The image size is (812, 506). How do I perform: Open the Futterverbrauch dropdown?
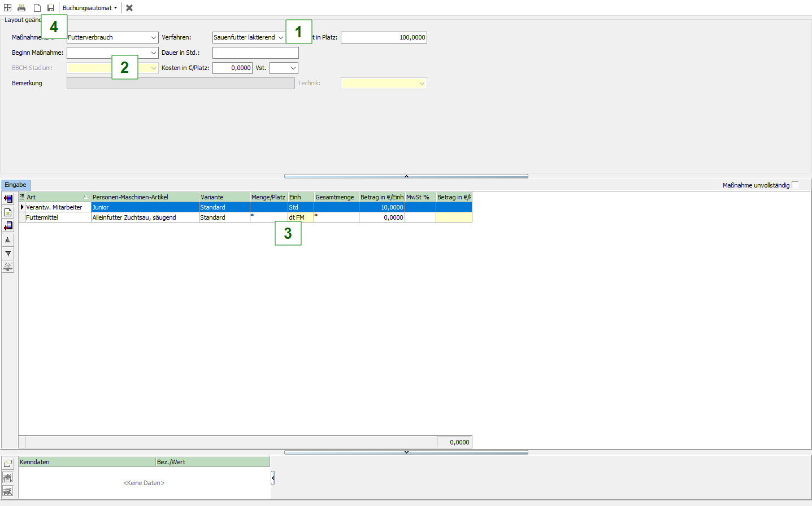pyautogui.click(x=153, y=38)
